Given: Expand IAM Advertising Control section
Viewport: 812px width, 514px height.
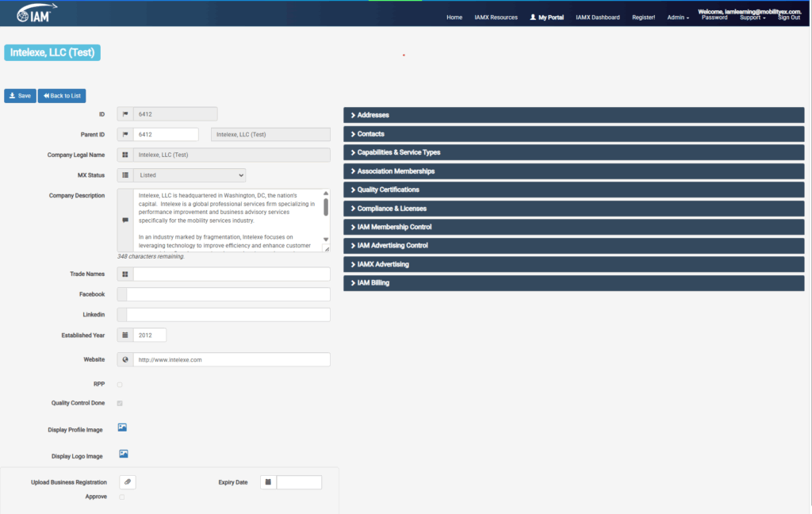Looking at the screenshot, I should click(574, 246).
